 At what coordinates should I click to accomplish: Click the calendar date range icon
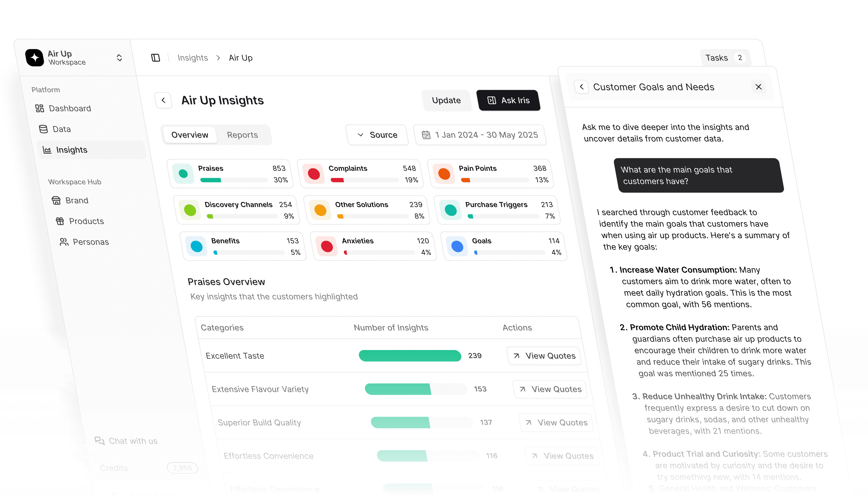(426, 135)
